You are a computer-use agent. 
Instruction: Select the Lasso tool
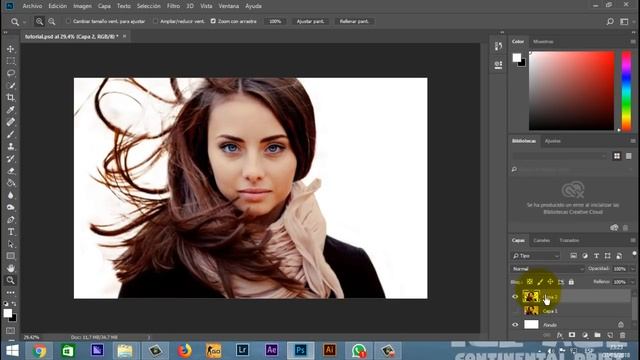11,73
